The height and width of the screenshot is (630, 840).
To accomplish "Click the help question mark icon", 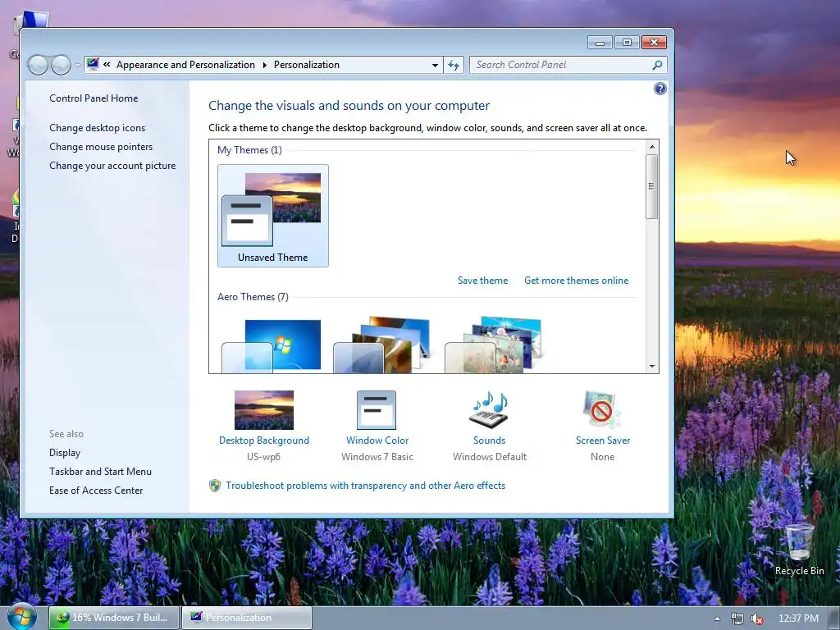I will tap(660, 89).
